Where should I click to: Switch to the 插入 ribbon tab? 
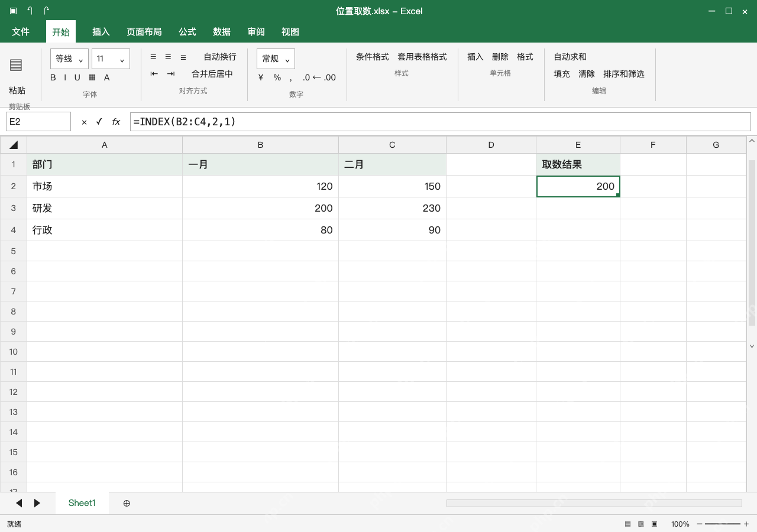click(x=101, y=32)
